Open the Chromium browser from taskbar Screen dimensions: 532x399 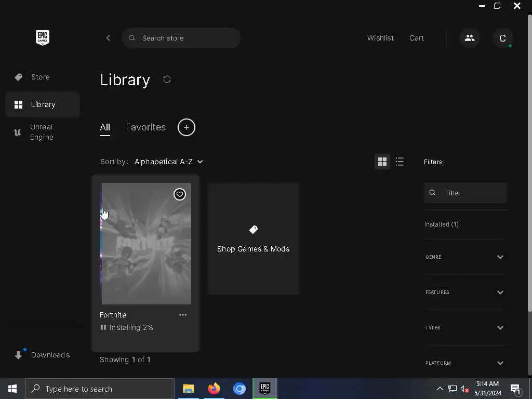pyautogui.click(x=239, y=389)
